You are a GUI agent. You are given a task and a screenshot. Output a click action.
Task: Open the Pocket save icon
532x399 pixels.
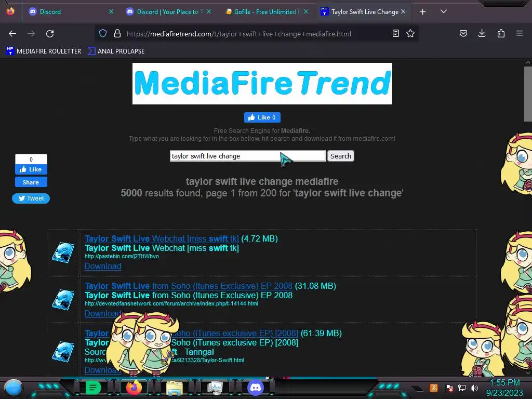(463, 34)
